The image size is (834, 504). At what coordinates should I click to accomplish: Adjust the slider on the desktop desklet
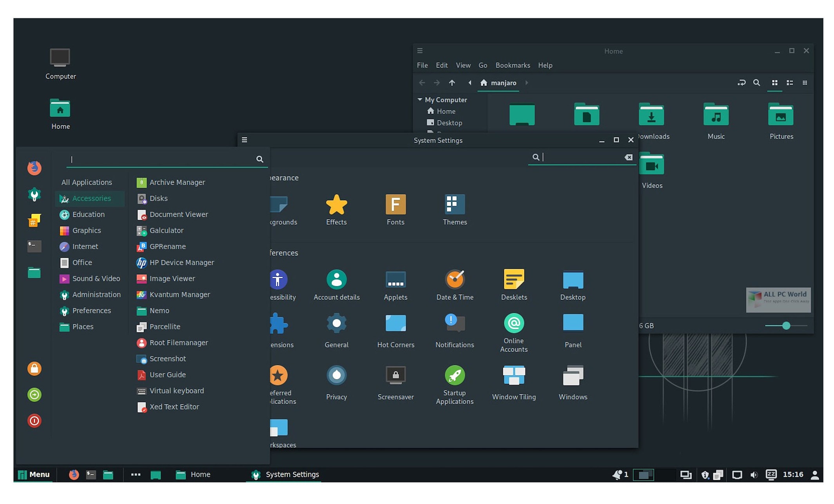[787, 326]
